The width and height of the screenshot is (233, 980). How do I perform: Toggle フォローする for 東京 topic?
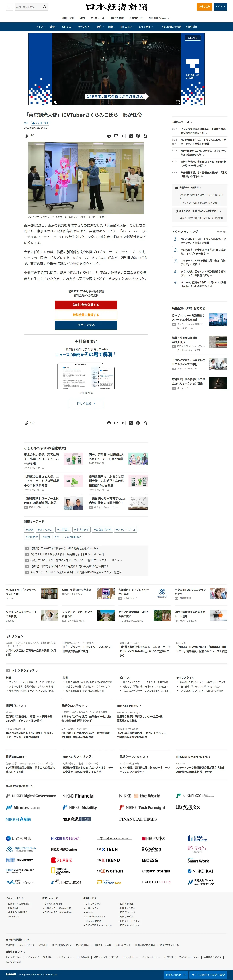tap(40, 123)
